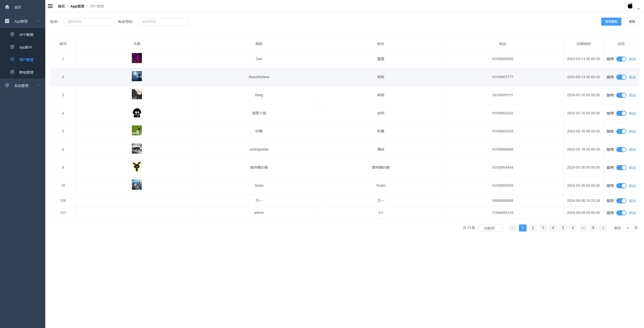Image resolution: width=644 pixels, height=328 pixels.
Task: Click the home icon in sidebar
Action: point(7,7)
